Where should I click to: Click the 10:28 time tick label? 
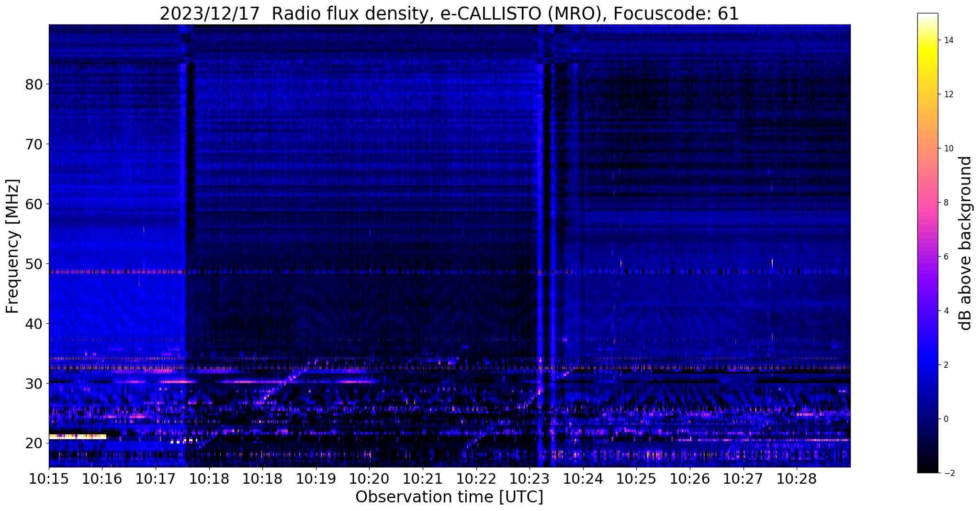pyautogui.click(x=797, y=479)
